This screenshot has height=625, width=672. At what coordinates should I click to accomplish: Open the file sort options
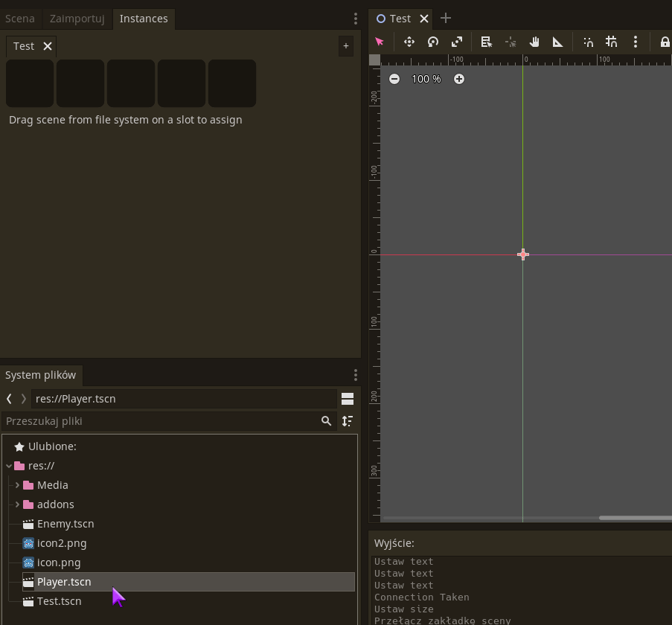[x=348, y=421]
